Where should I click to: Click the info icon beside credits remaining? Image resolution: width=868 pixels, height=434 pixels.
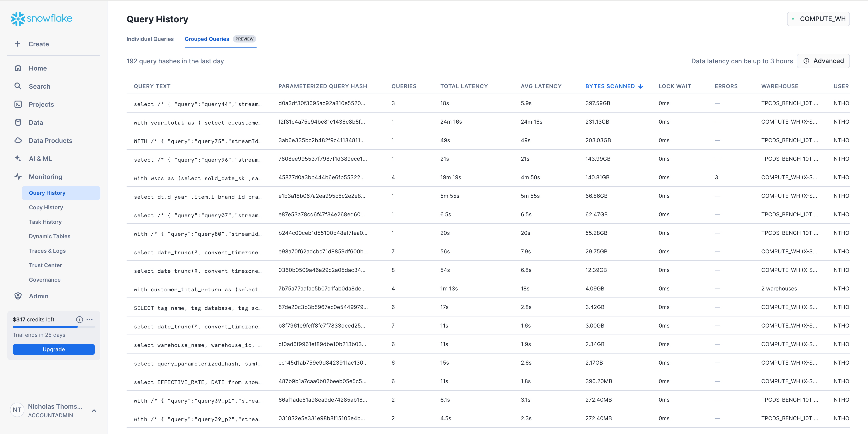tap(79, 319)
